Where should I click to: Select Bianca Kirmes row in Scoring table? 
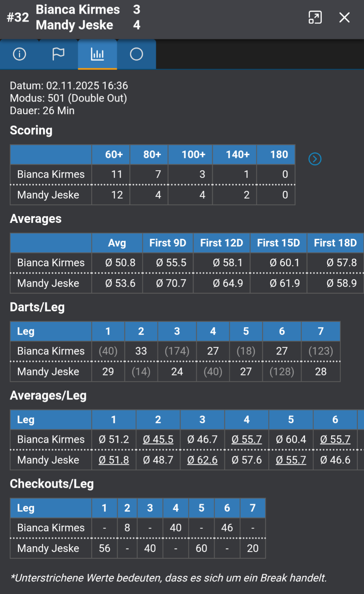click(51, 174)
